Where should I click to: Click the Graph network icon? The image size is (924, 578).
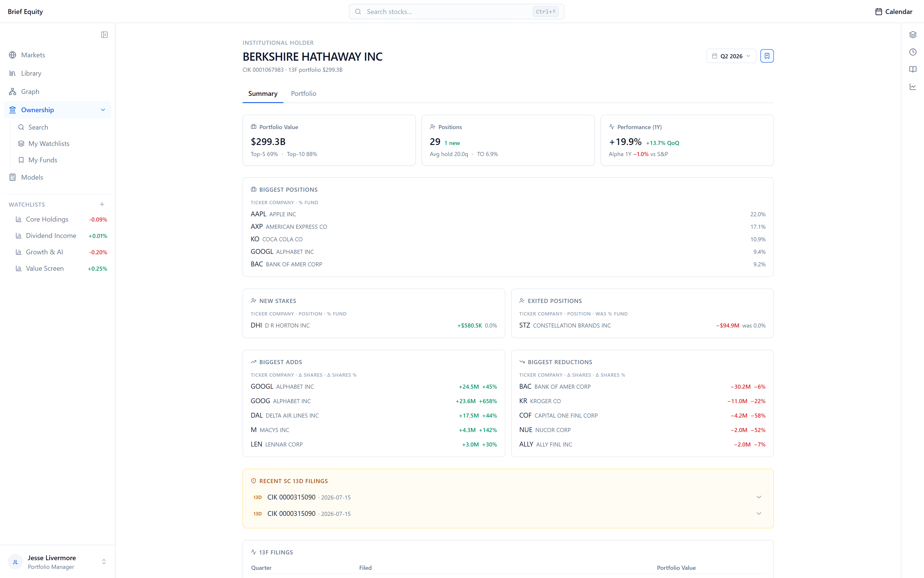click(13, 92)
